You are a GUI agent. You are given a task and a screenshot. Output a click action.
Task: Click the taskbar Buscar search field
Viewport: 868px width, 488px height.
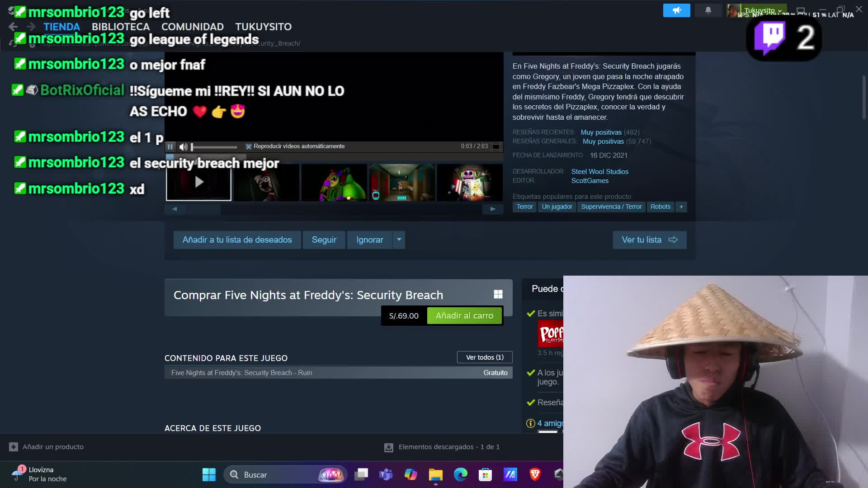click(x=285, y=474)
